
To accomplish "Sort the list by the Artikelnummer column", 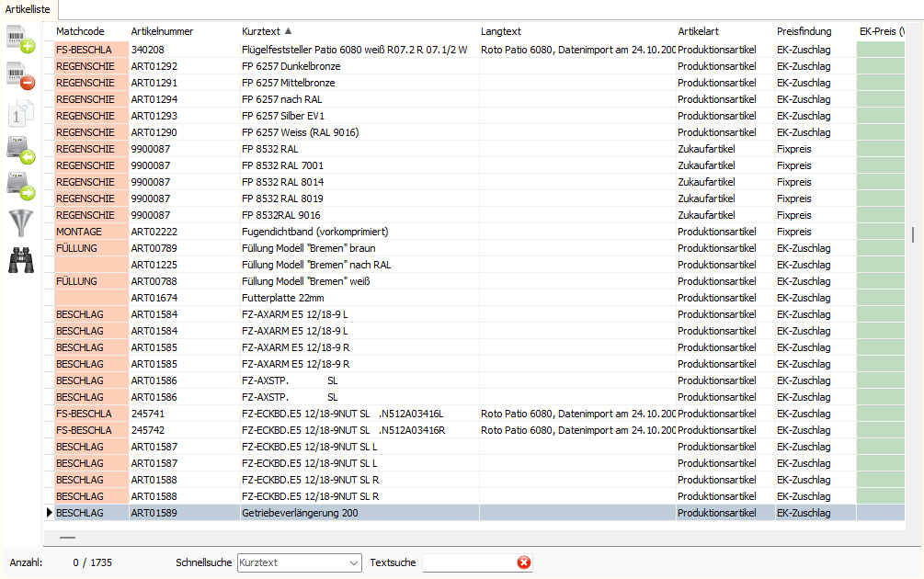I will coord(161,30).
